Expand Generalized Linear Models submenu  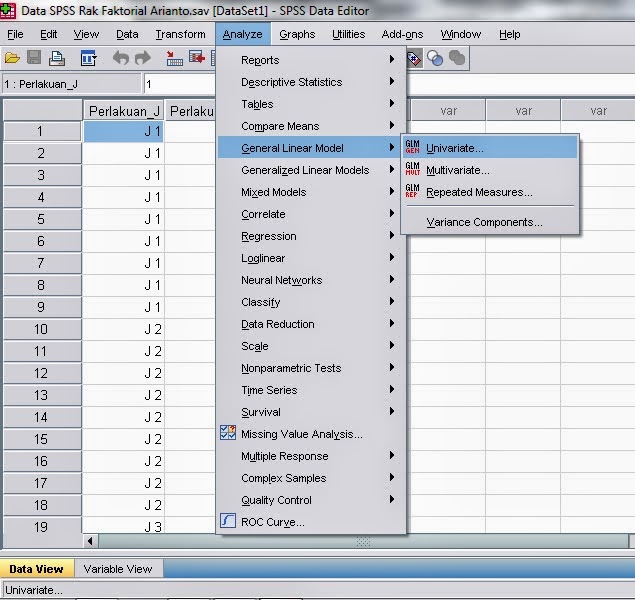311,170
